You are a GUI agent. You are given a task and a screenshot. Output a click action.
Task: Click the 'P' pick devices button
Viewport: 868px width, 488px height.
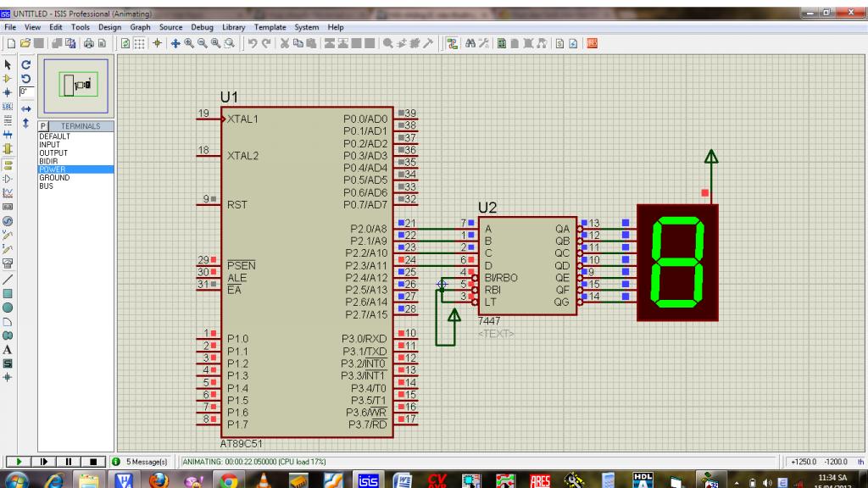42,126
